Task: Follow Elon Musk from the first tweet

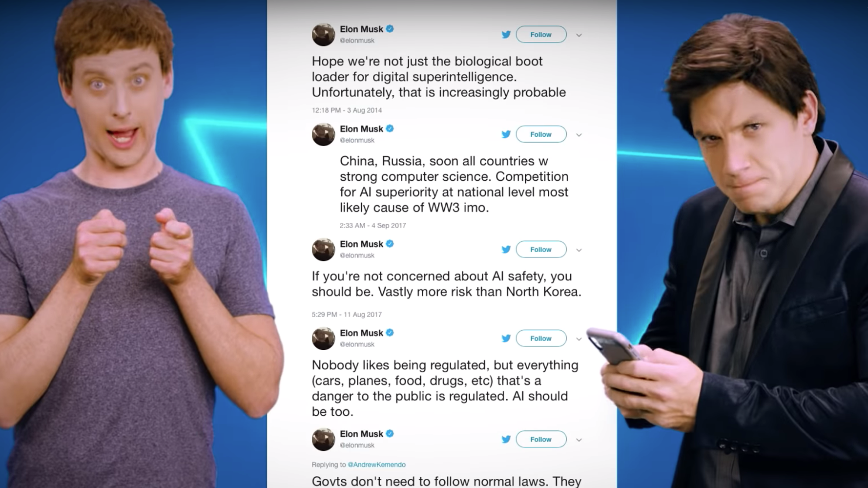Action: [x=541, y=35]
